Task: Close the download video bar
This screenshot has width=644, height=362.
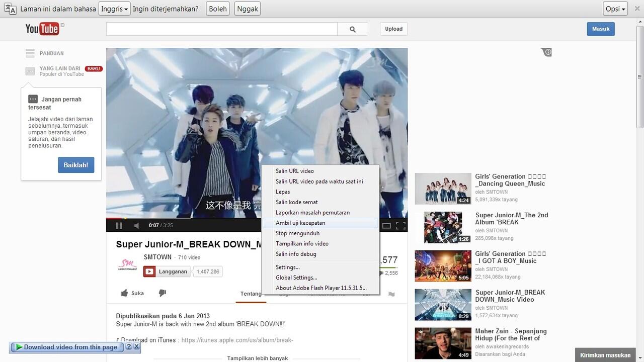Action: [136, 347]
